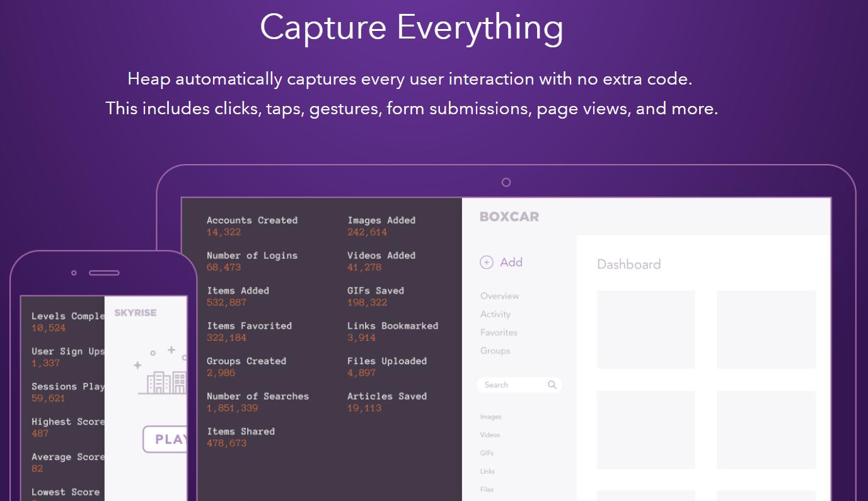The height and width of the screenshot is (501, 868).
Task: Click inside the Search input field
Action: [519, 385]
